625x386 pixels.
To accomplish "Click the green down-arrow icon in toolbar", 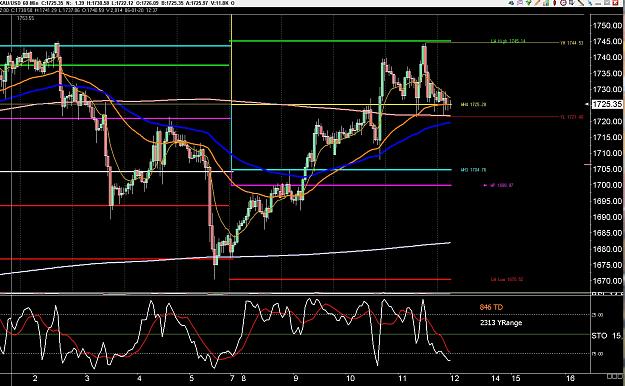I will [529, 3].
